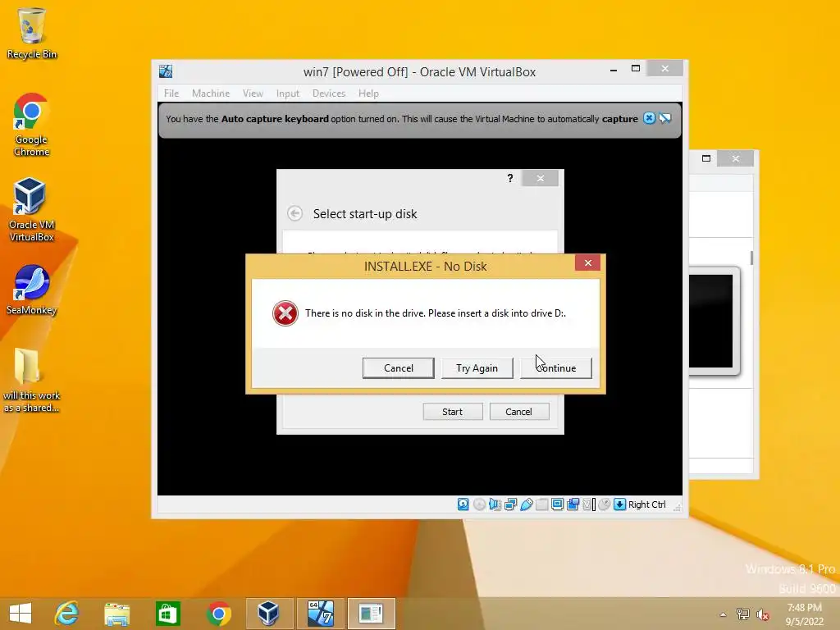The width and height of the screenshot is (840, 630).
Task: Select the Oracle VM VirtualBox desktop shortcut
Action: (x=31, y=209)
